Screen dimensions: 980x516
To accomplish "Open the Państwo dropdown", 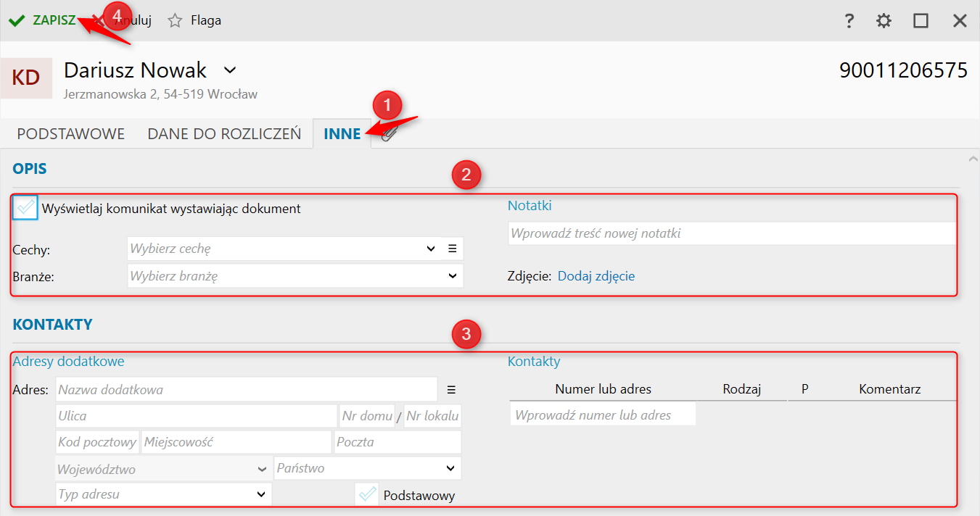I will click(x=368, y=468).
